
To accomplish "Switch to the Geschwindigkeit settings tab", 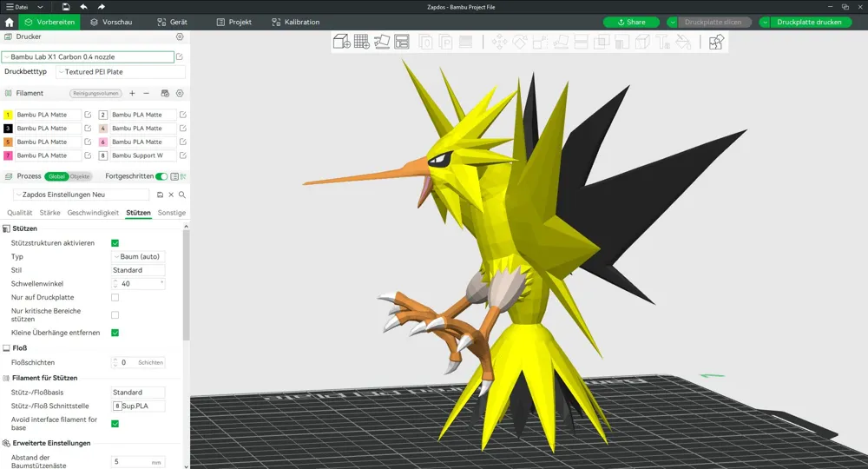I will (x=93, y=213).
